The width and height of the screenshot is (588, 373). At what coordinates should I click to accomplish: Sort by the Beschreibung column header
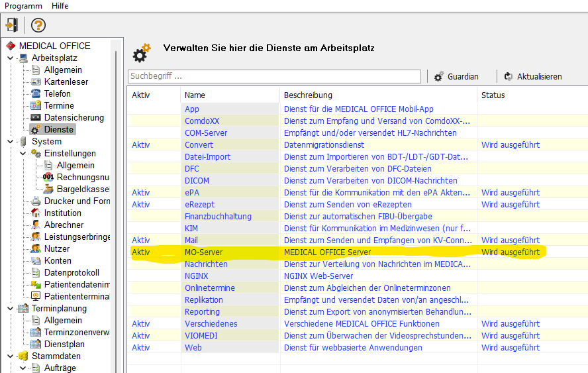point(309,95)
